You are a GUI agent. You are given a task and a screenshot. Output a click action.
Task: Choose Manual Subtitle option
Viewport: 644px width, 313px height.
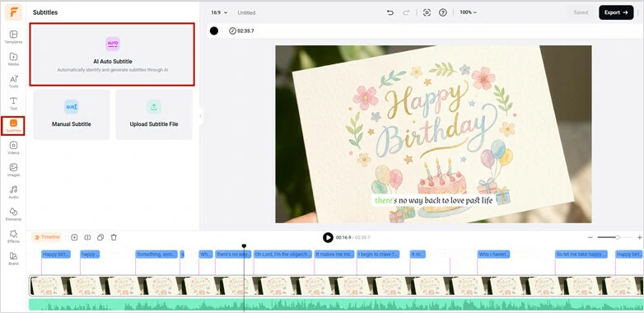coord(72,114)
